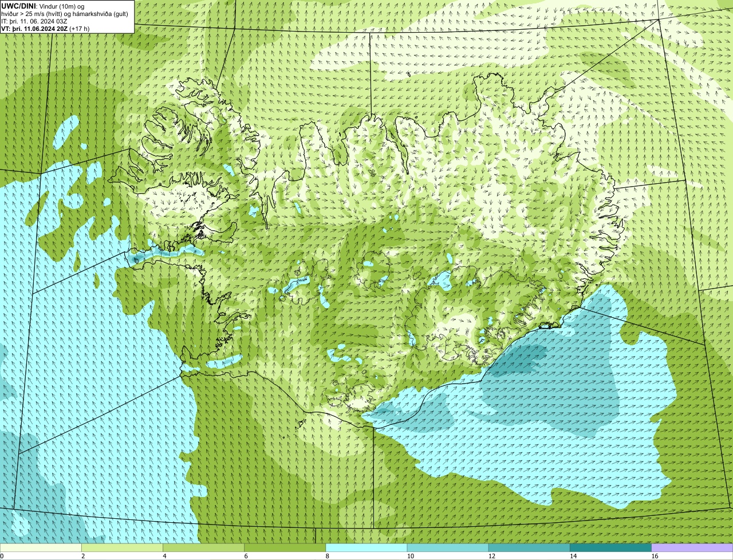The width and height of the screenshot is (733, 560).
Task: Click the 'VT: þri. 11.06.2024 20Z (+17 h)' line
Action: [x=45, y=29]
